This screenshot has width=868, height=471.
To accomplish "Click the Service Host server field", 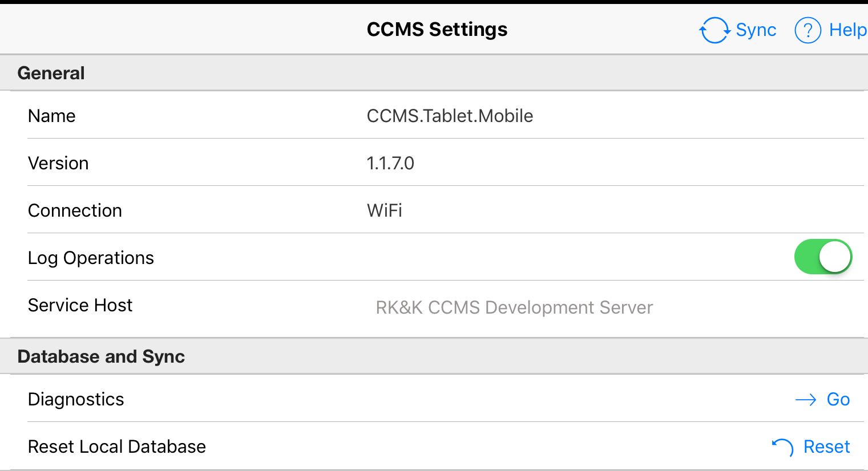I will click(514, 307).
